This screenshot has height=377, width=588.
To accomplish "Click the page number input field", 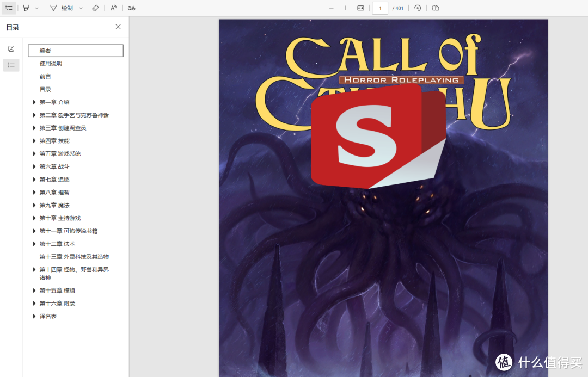I will click(x=380, y=8).
